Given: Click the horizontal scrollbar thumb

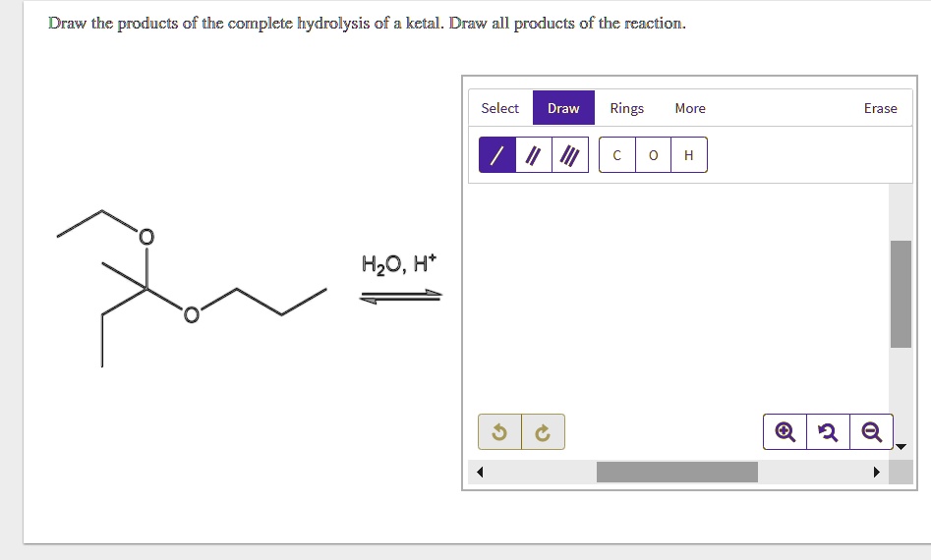Looking at the screenshot, I should 677,473.
